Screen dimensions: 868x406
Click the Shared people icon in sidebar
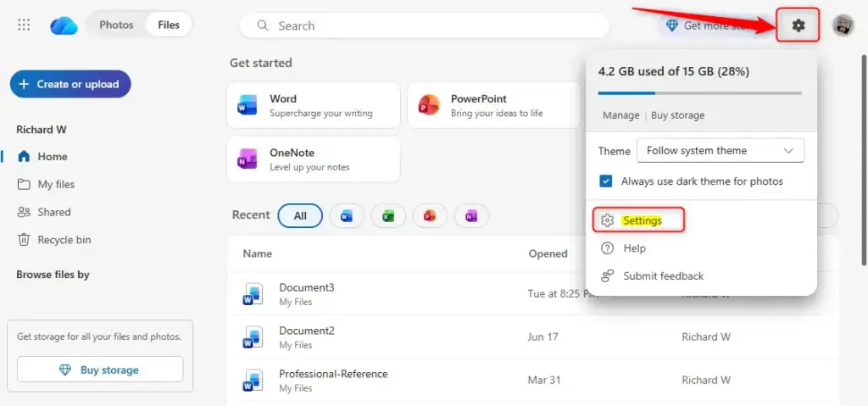click(24, 212)
